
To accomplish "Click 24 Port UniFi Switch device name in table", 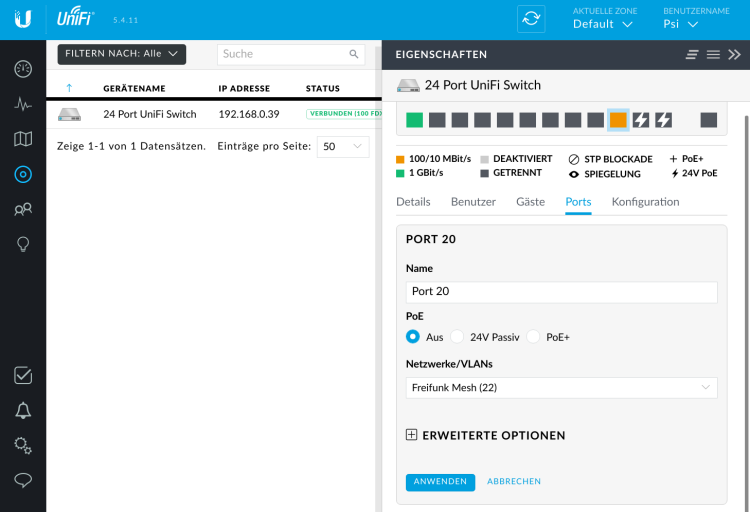I will pos(150,114).
